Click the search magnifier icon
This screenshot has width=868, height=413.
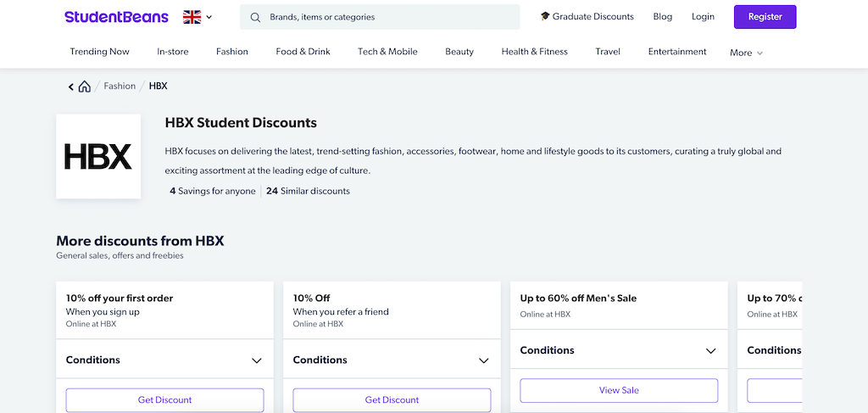tap(255, 17)
